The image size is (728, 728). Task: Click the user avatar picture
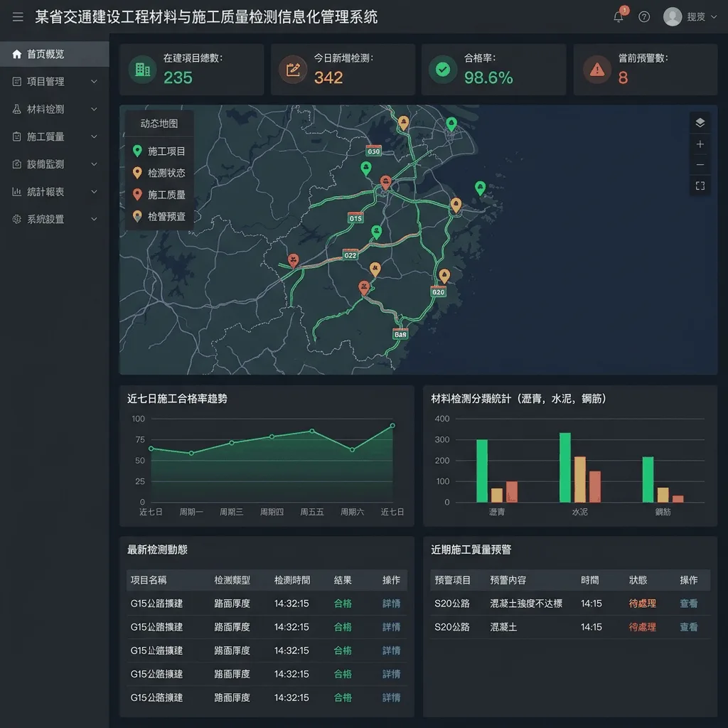point(673,17)
